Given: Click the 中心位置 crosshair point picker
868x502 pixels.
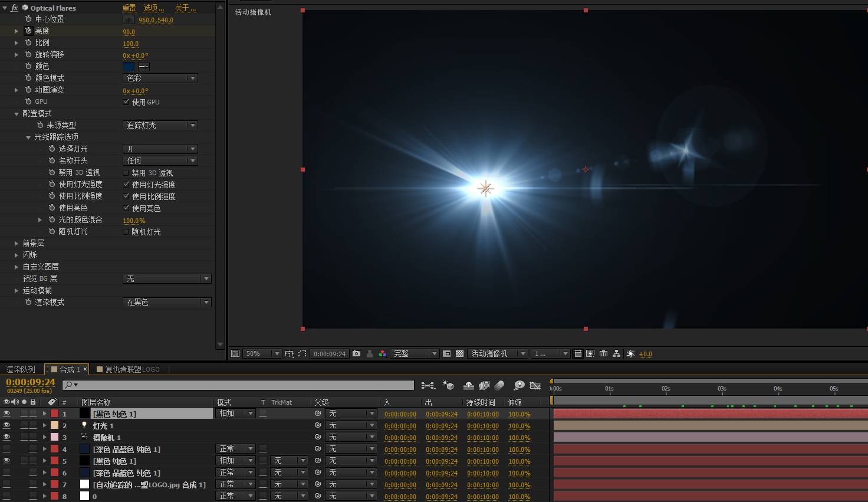Looking at the screenshot, I should pyautogui.click(x=129, y=19).
